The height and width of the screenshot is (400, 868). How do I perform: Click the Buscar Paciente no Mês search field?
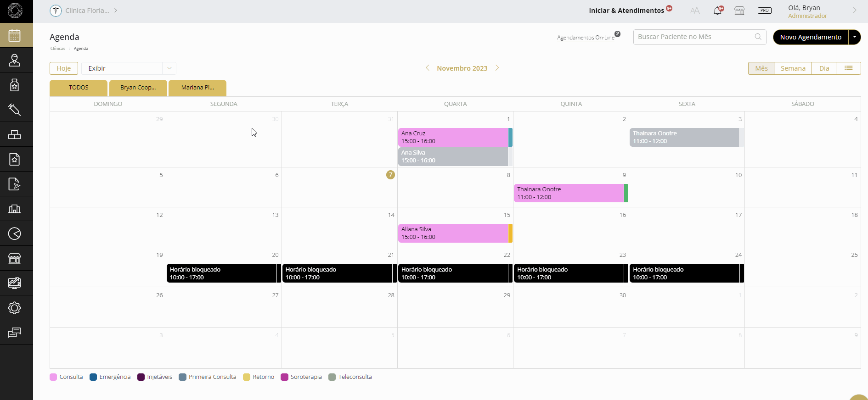[x=693, y=37]
